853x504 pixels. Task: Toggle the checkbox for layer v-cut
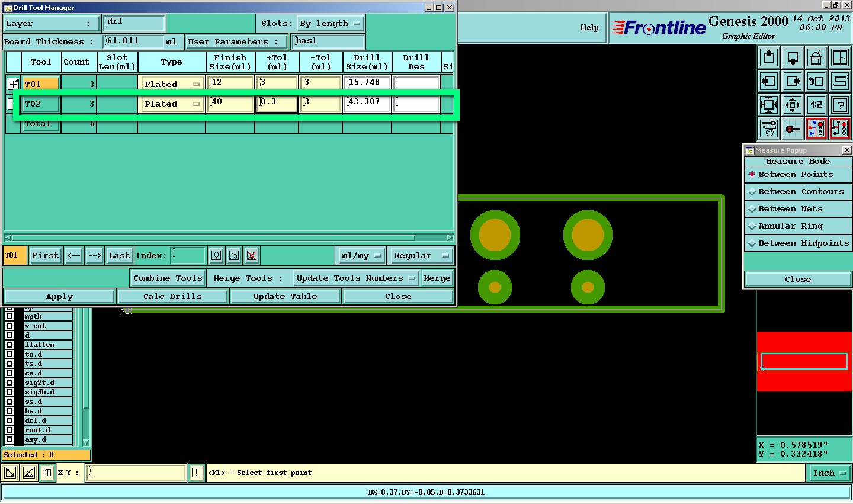9,326
